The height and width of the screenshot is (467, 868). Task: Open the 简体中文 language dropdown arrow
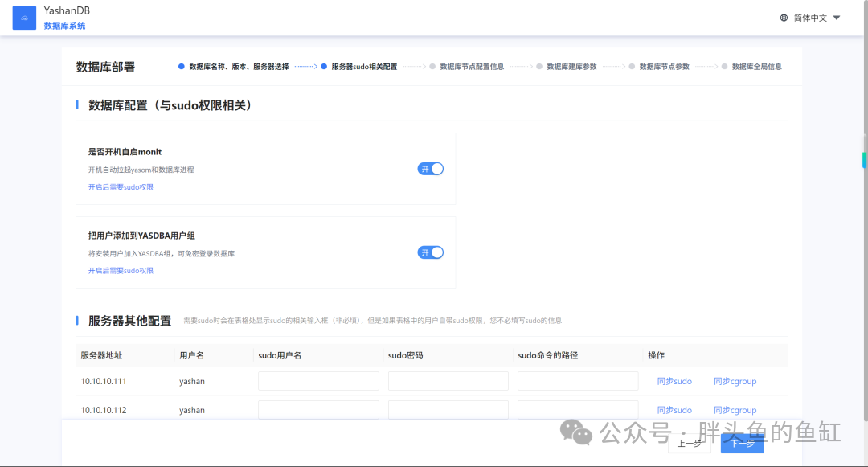(837, 18)
